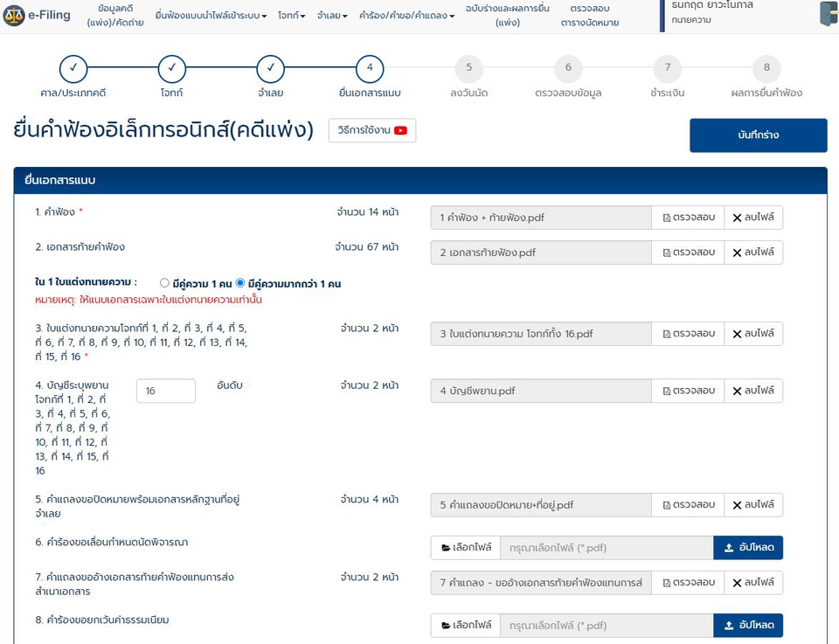Check the file 7 คำแถลง ขออ้างเอกสาร

[688, 583]
